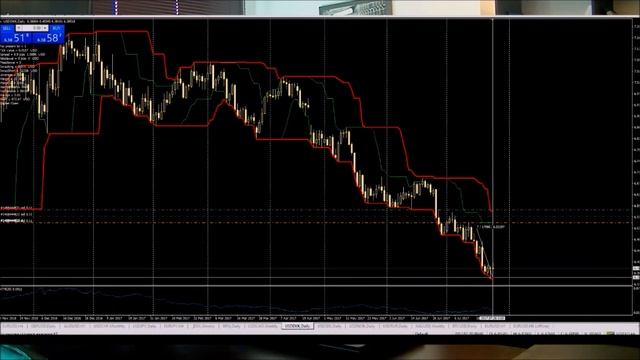Decrease lot volume with the down arrow

coord(19,28)
